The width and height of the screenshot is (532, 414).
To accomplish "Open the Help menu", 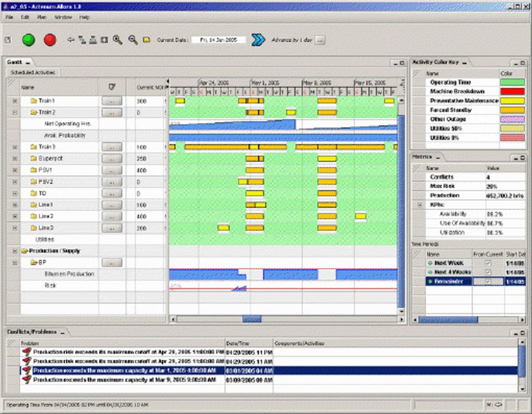I will click(x=84, y=17).
